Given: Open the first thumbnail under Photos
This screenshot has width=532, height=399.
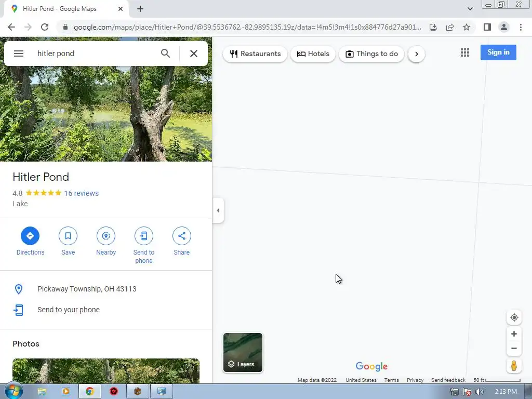Looking at the screenshot, I should [x=106, y=371].
